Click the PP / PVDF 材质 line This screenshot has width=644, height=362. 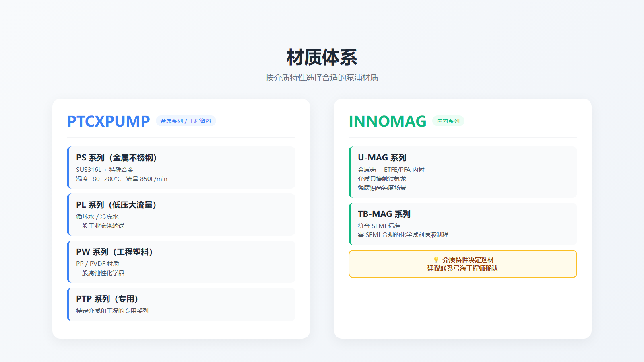coord(97,264)
